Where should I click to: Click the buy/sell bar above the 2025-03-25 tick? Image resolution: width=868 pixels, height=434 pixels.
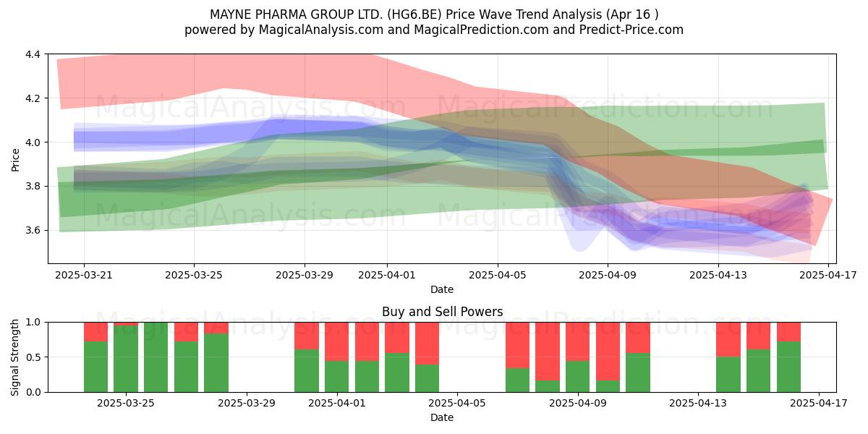tap(126, 357)
